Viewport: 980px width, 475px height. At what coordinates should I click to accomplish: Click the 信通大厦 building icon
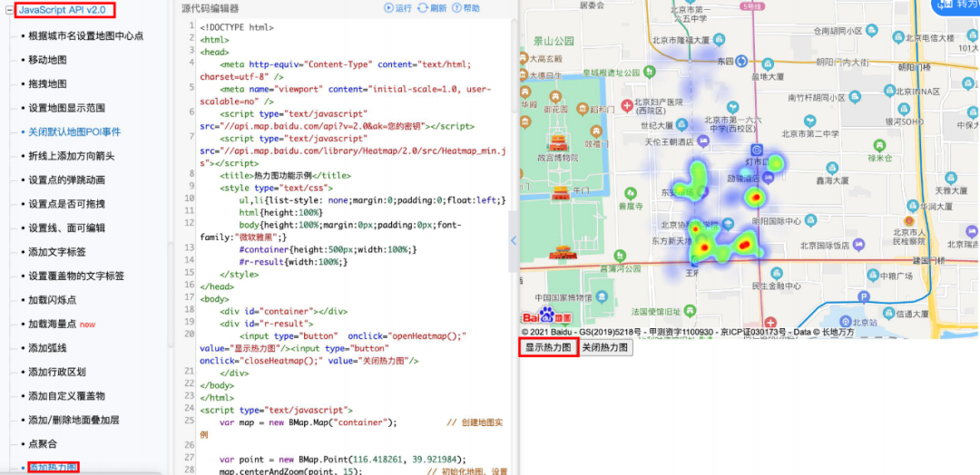[x=887, y=314]
